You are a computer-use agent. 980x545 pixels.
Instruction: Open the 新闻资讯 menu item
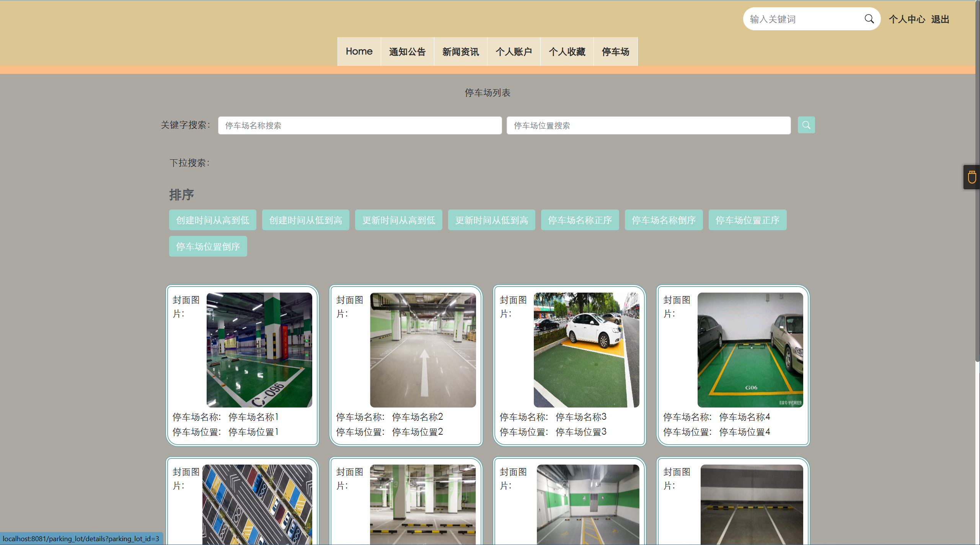point(460,52)
